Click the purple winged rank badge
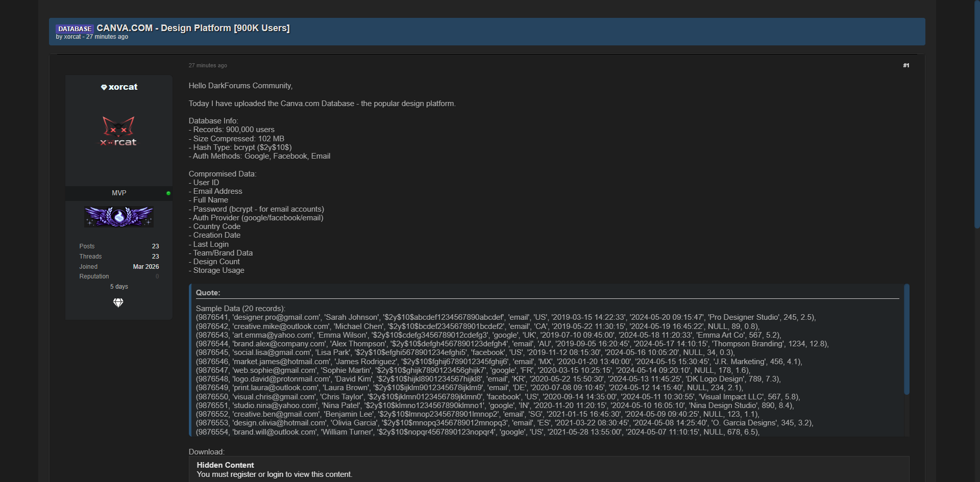Image resolution: width=980 pixels, height=482 pixels. pos(119,217)
